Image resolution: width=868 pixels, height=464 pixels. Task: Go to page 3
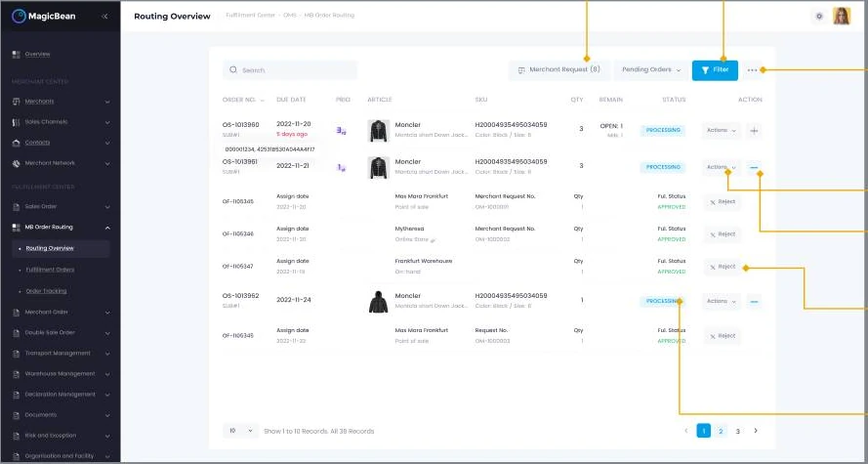737,431
